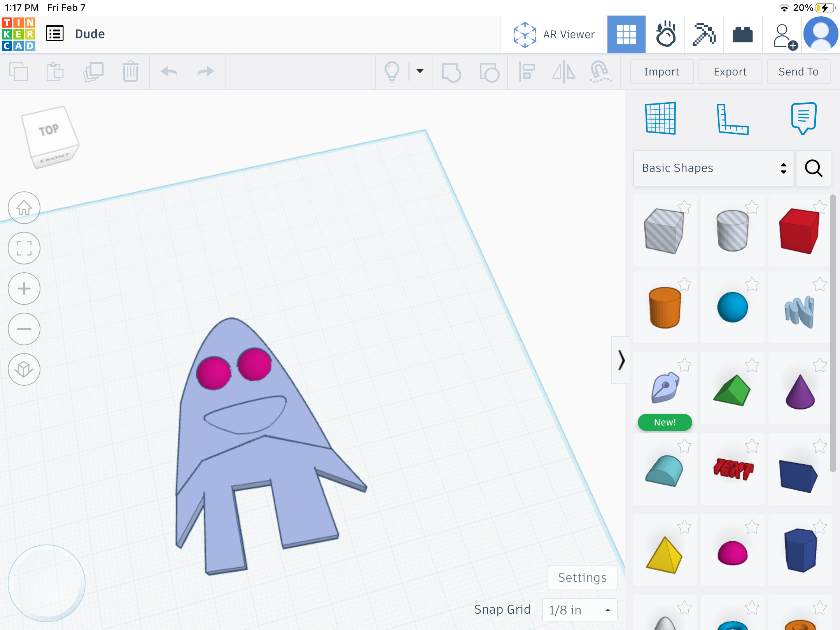Zoom out with the minus button
The height and width of the screenshot is (630, 840).
point(24,329)
